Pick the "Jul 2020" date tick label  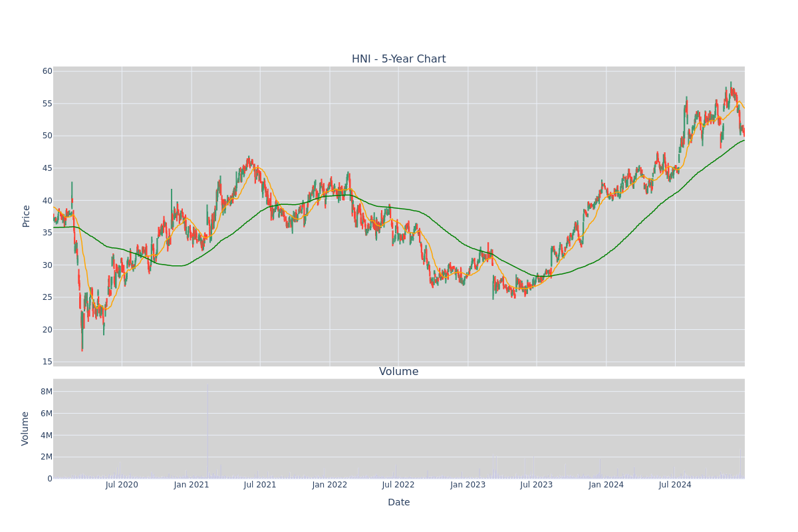[122, 485]
